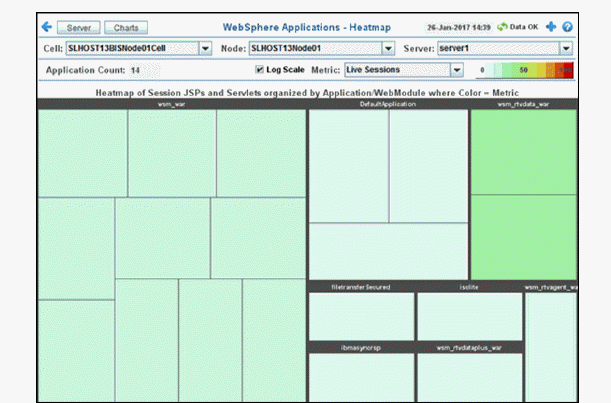Open the Metric dropdown arrow

457,70
